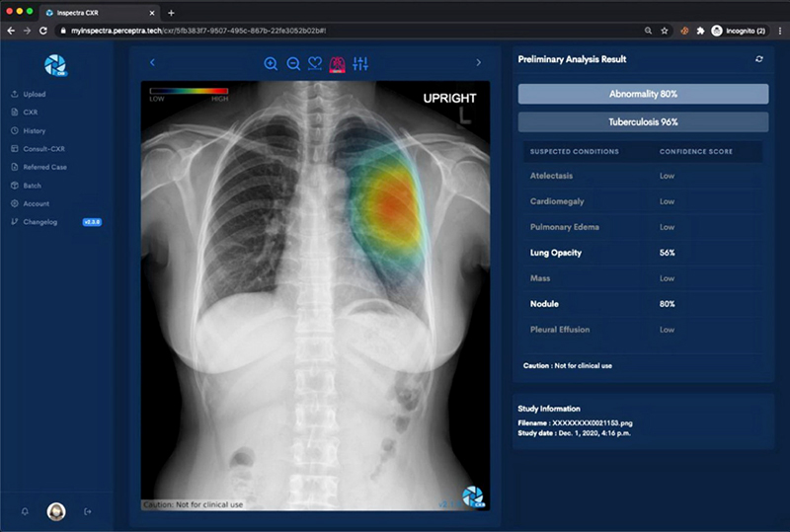Open the image adjustment sliders icon
This screenshot has width=790, height=532.
click(x=360, y=64)
